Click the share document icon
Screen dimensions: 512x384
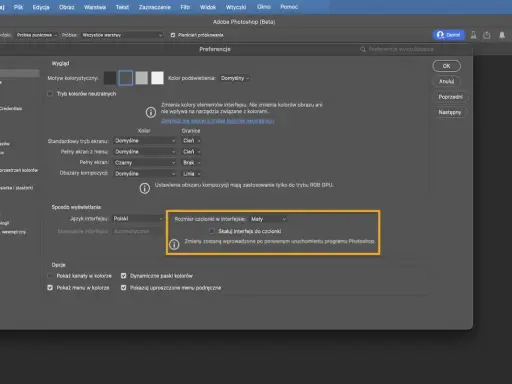(x=487, y=35)
